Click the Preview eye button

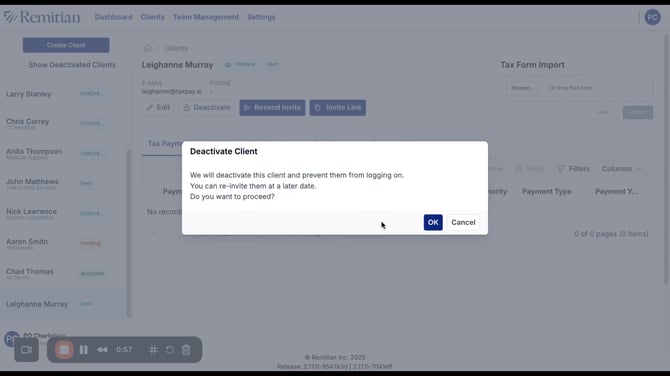240,64
